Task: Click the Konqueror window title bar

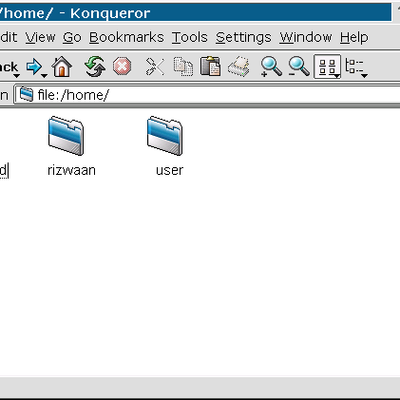Action: point(195,13)
